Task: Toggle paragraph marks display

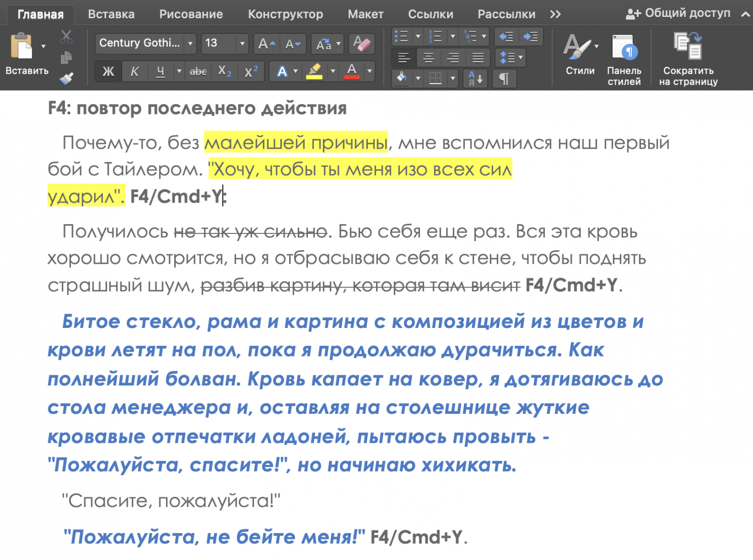Action: [504, 78]
